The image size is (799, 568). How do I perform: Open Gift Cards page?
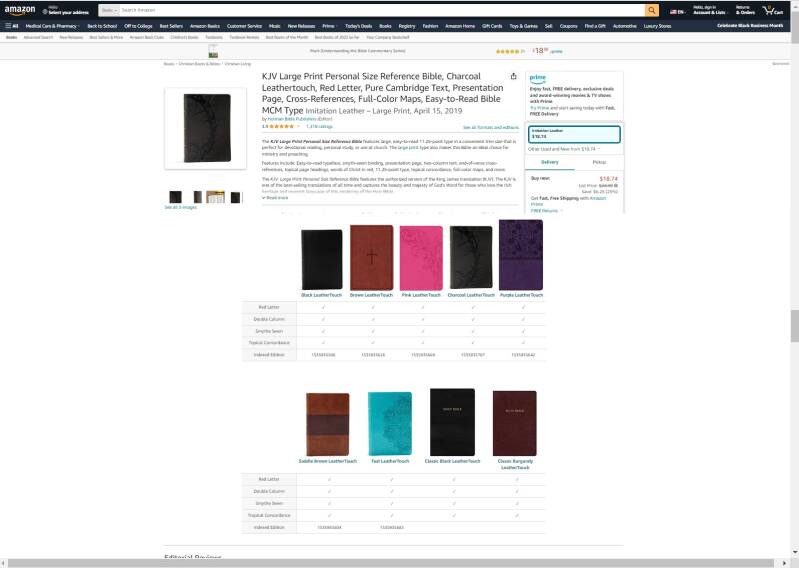pos(492,26)
